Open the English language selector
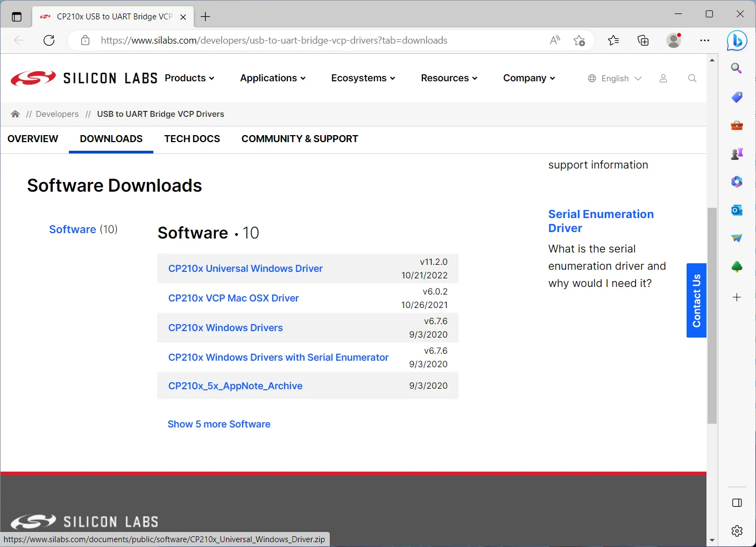The width and height of the screenshot is (756, 547). click(615, 79)
